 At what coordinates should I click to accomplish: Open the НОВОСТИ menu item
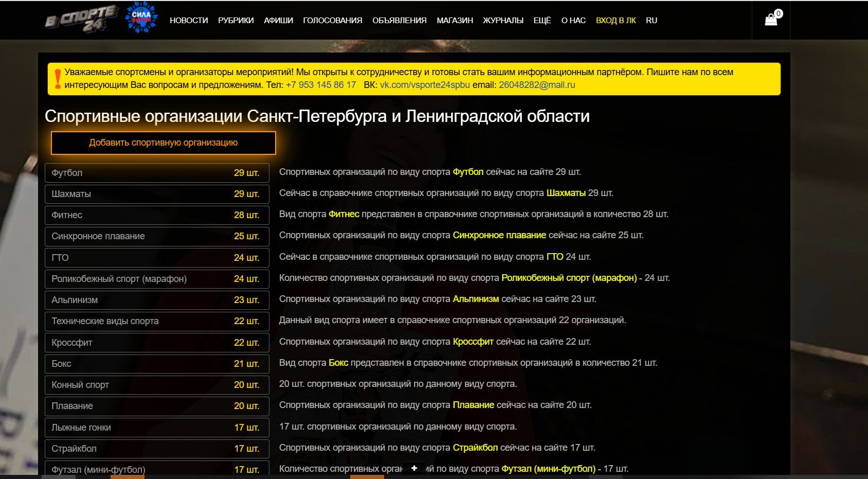click(x=189, y=21)
